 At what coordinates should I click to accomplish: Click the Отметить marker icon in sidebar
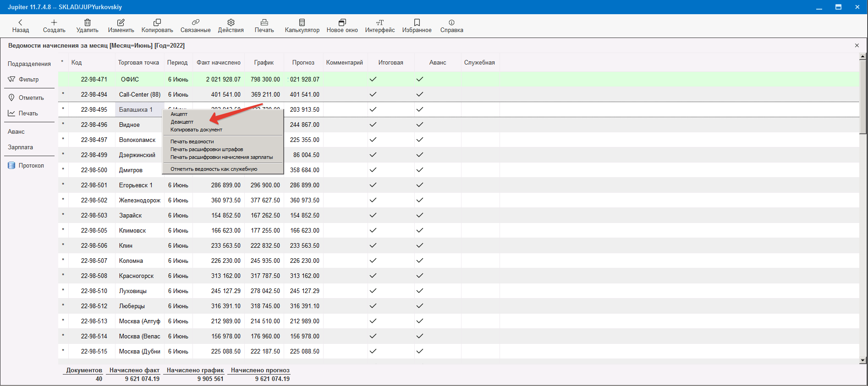tap(11, 98)
